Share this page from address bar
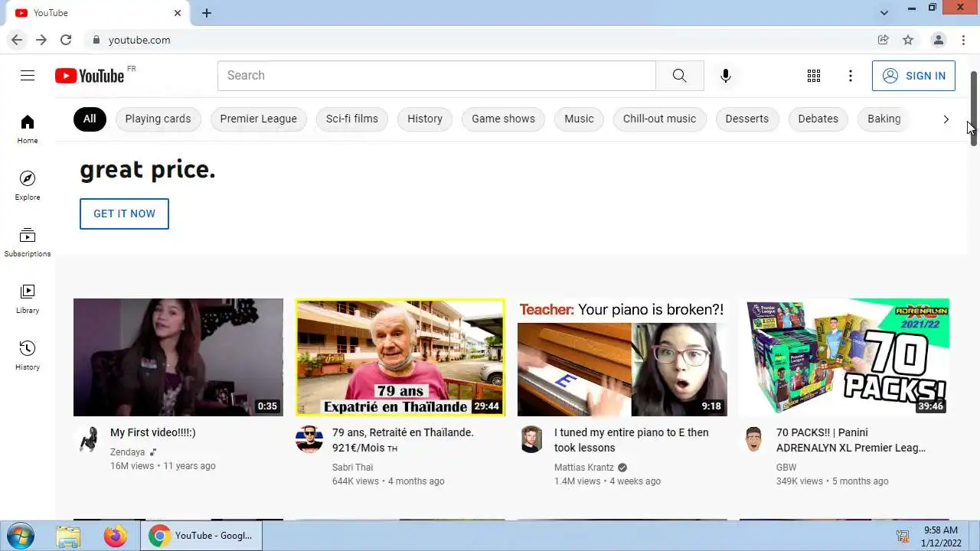 pyautogui.click(x=884, y=40)
